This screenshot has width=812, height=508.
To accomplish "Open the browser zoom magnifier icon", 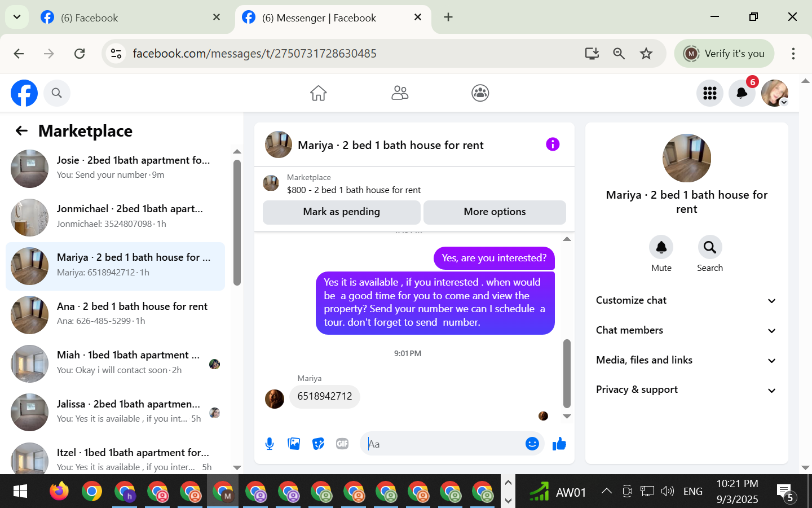I will [x=619, y=54].
